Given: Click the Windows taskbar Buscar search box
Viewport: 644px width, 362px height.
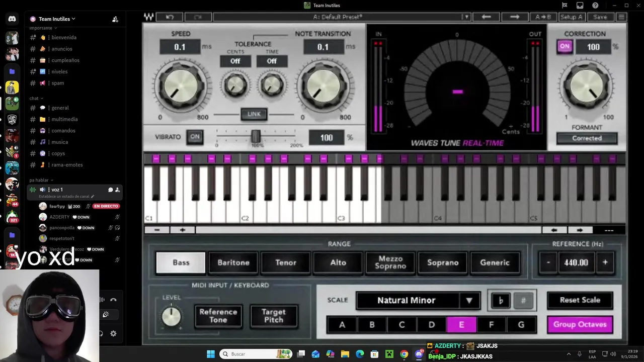Looking at the screenshot, I should click(x=257, y=354).
